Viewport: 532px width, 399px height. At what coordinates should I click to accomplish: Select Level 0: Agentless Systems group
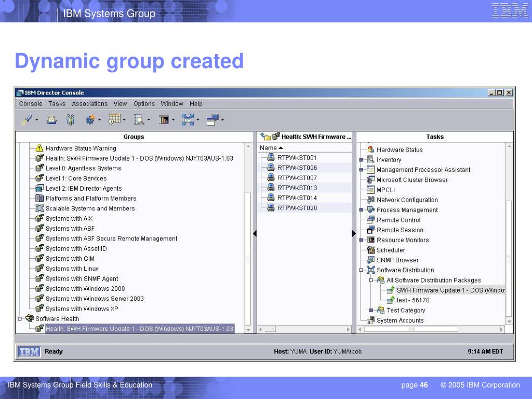(x=83, y=168)
